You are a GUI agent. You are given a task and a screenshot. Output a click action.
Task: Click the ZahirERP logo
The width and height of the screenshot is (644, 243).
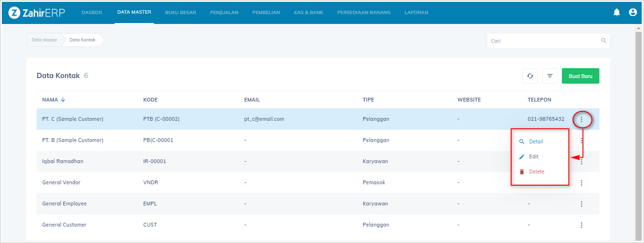pos(37,13)
